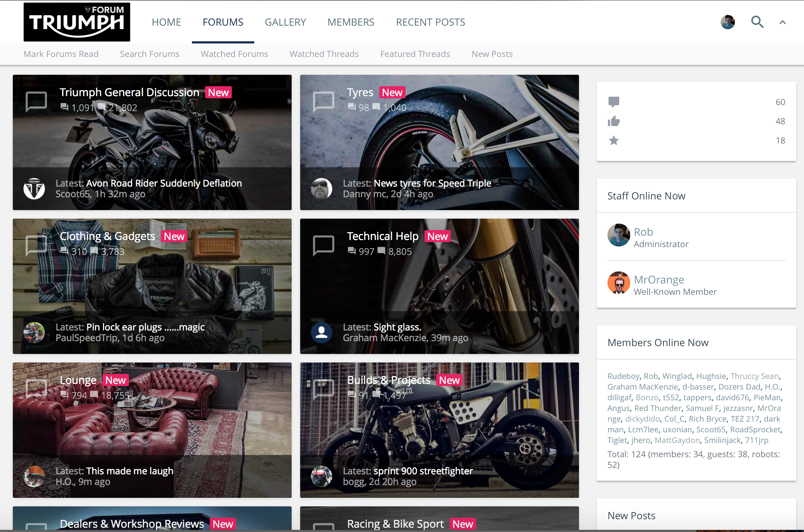Collapse header using the chevron up arrow
The image size is (804, 532).
(x=782, y=22)
